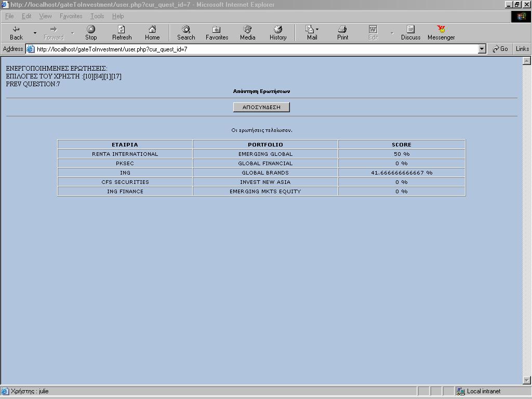Click the ΕΝΕΡΓΟΠΟΙΗΜΕΝΕΣ ΕΡΩΤΗΣΕΙΣ line

56,69
